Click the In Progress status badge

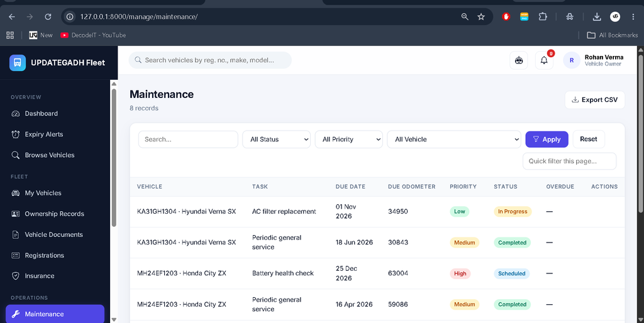click(x=513, y=212)
